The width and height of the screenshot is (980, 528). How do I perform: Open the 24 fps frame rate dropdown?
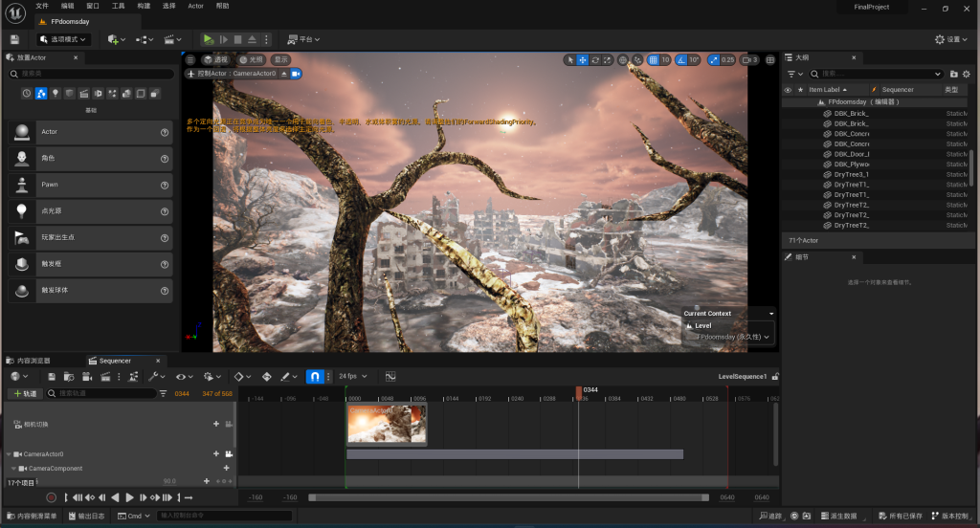[x=353, y=377]
